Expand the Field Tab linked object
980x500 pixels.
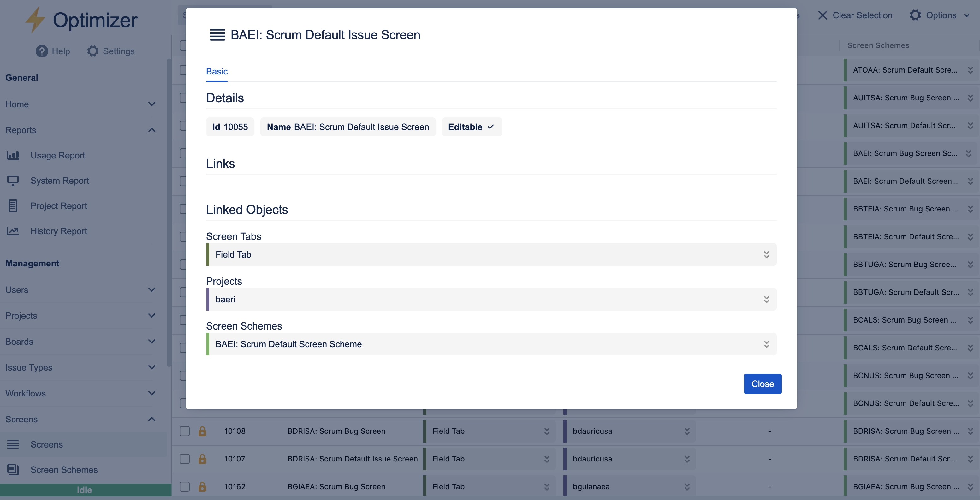766,254
